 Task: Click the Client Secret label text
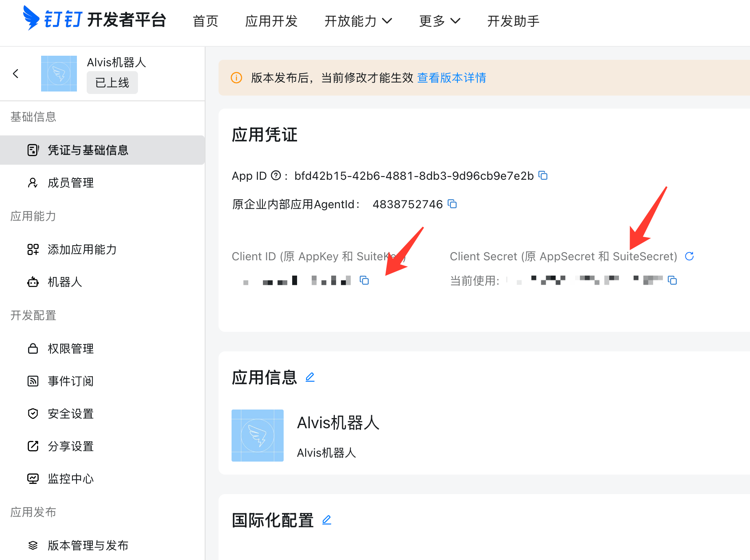click(x=564, y=257)
